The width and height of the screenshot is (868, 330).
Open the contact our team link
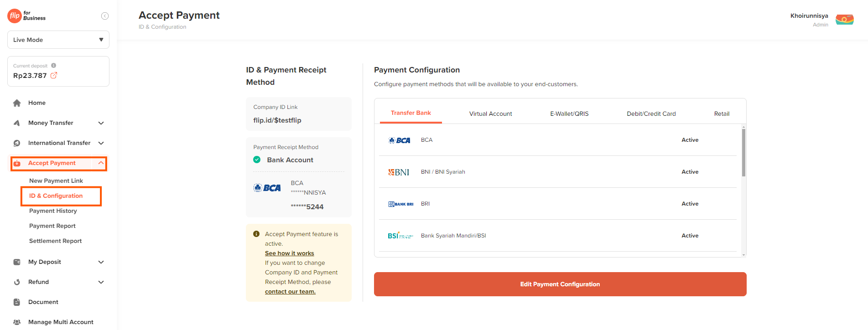(x=290, y=291)
